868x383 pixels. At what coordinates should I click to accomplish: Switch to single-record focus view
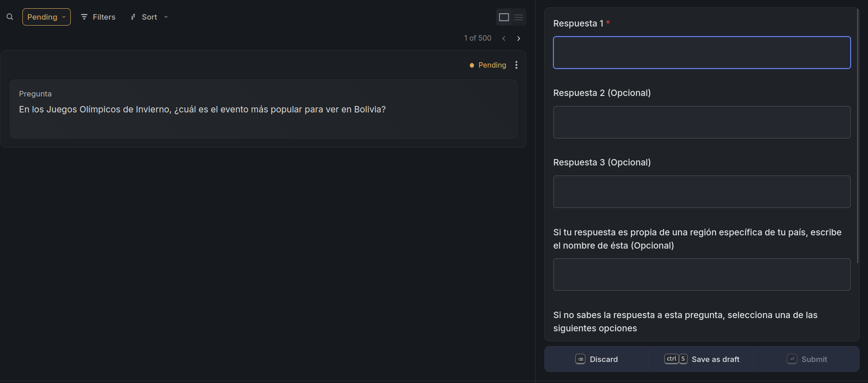[x=504, y=17]
